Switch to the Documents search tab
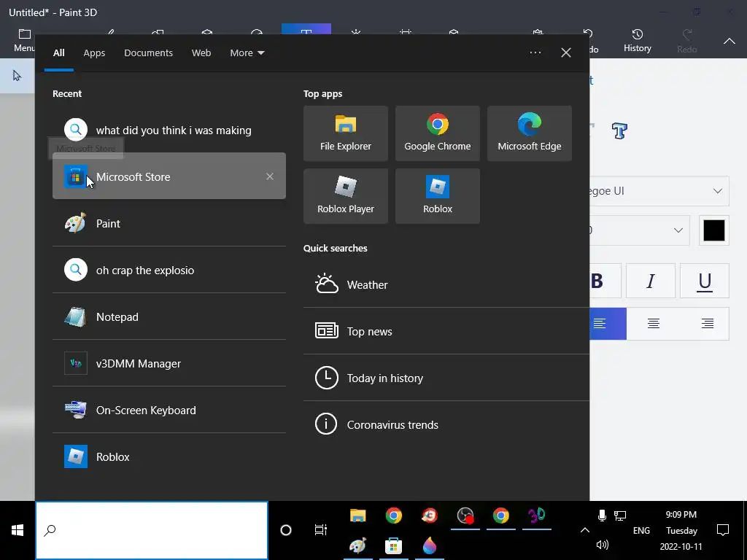 148,52
